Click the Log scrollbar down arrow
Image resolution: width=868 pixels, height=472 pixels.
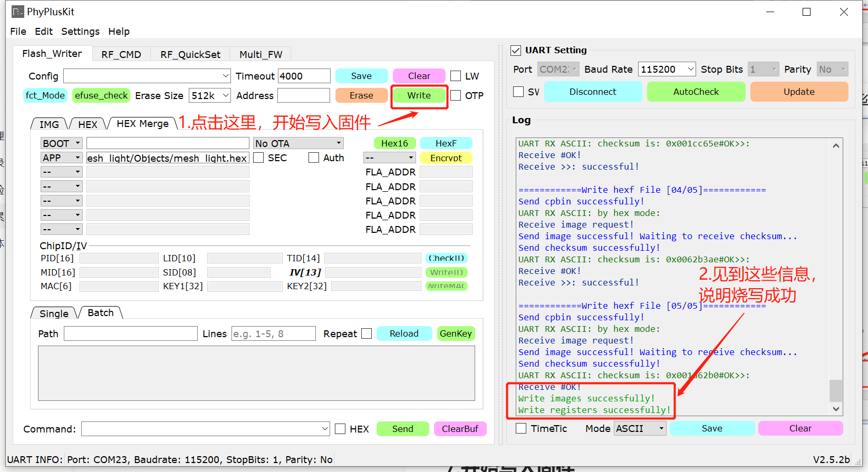click(x=836, y=409)
